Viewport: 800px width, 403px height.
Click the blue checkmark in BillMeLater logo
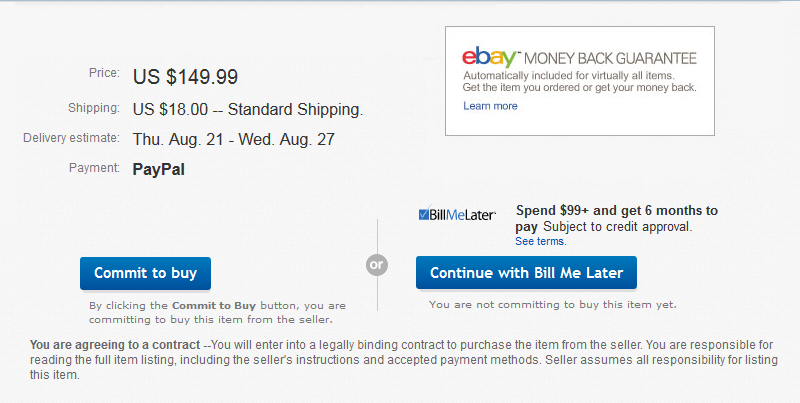[x=423, y=214]
